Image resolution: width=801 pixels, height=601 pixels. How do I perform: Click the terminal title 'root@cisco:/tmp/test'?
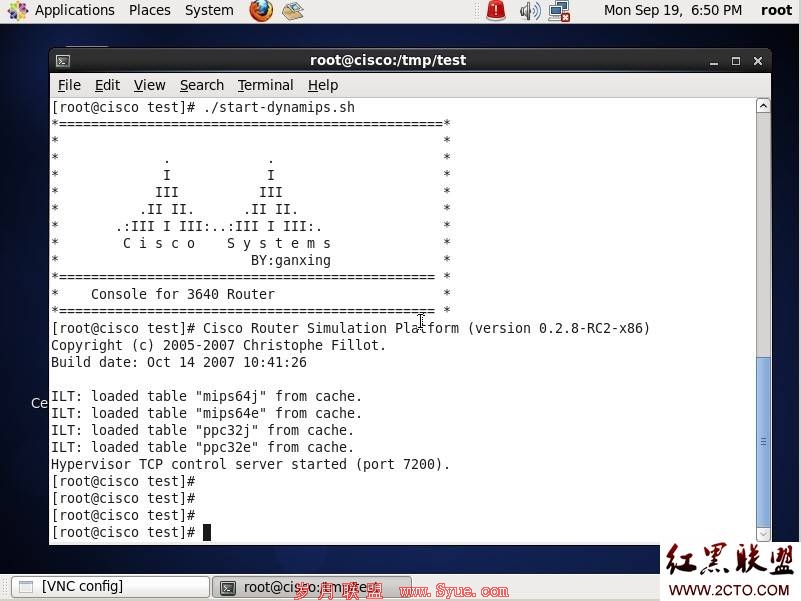point(388,60)
